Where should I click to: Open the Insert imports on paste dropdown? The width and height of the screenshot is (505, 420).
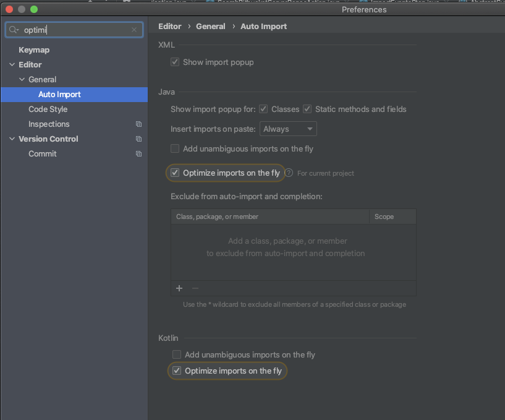tap(288, 129)
